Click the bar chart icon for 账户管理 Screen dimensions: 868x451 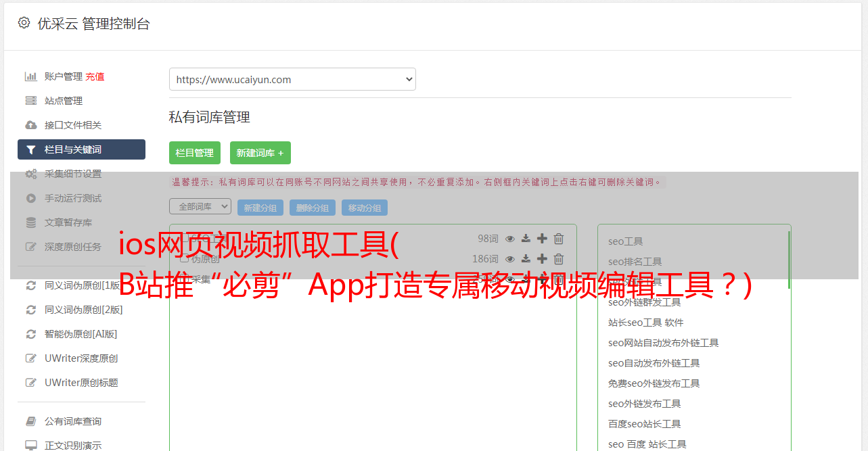31,76
